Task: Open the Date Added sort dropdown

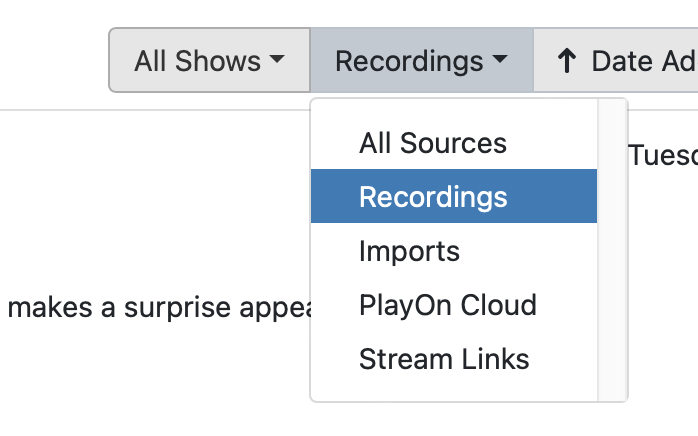Action: click(640, 61)
